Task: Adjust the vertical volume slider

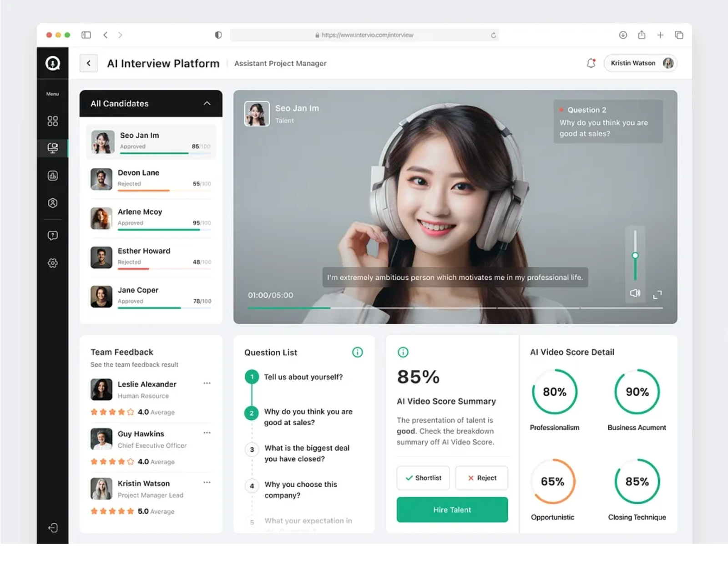Action: [x=635, y=256]
